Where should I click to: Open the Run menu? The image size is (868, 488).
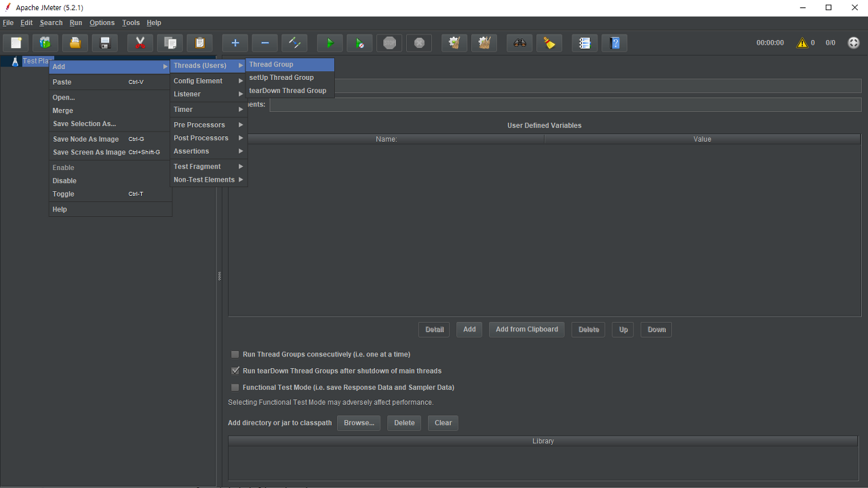coord(76,23)
